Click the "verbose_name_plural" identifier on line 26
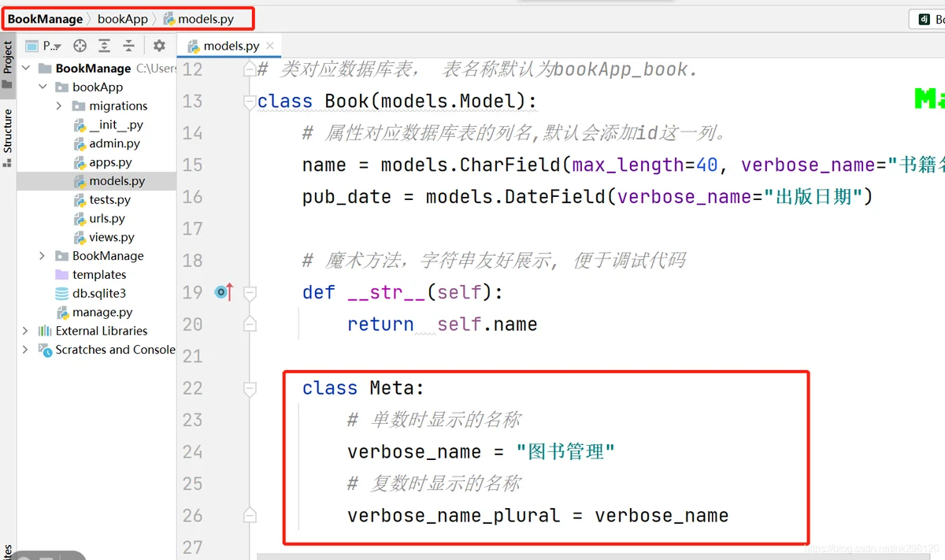The image size is (945, 560). (x=454, y=516)
